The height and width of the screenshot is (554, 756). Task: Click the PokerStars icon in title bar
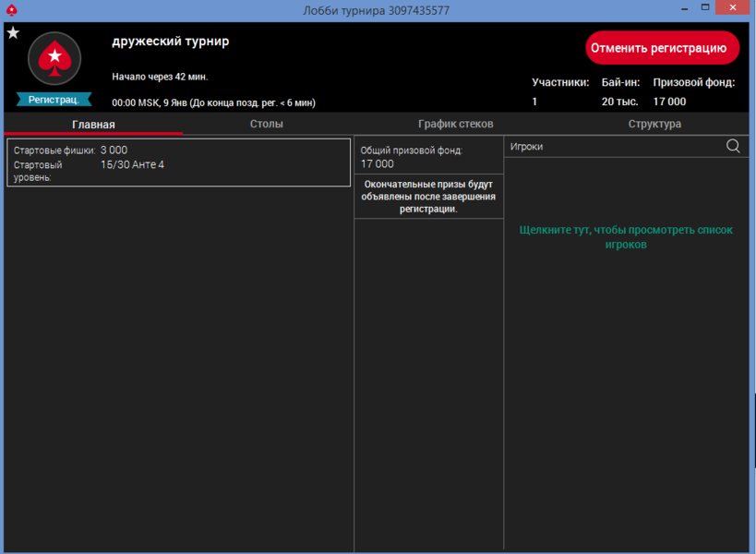11,10
